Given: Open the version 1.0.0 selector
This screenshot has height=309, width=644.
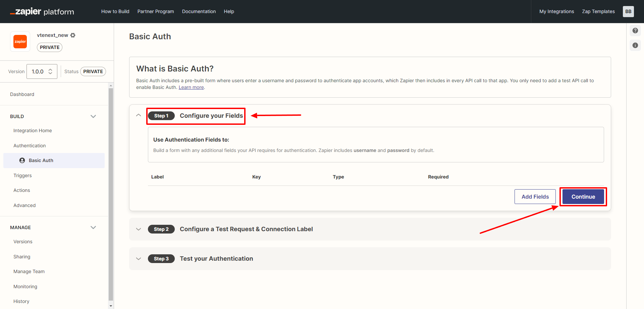Looking at the screenshot, I should (42, 71).
